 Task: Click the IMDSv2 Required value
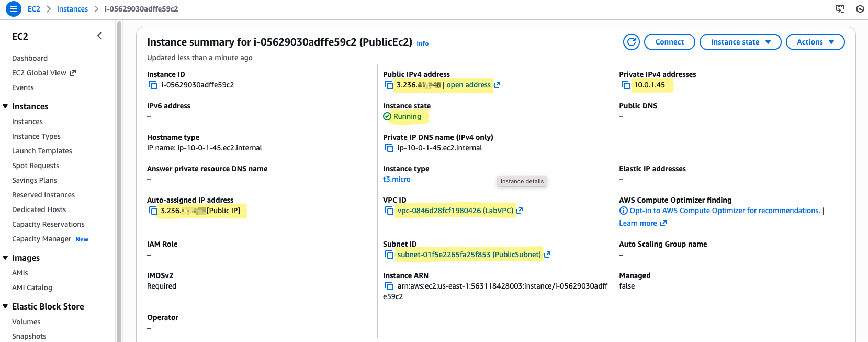162,286
